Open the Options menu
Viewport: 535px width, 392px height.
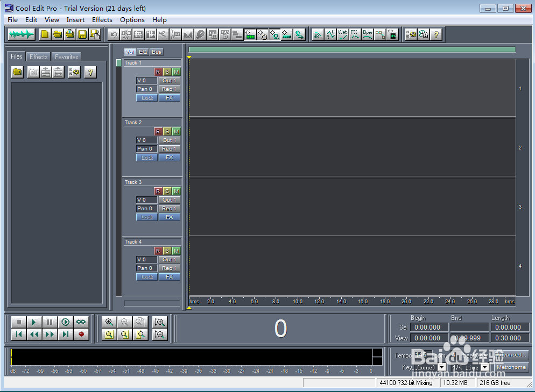(132, 20)
